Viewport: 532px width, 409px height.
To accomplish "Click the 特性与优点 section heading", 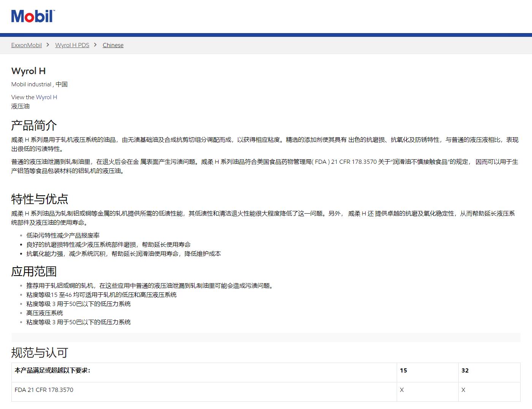I will pyautogui.click(x=40, y=199).
